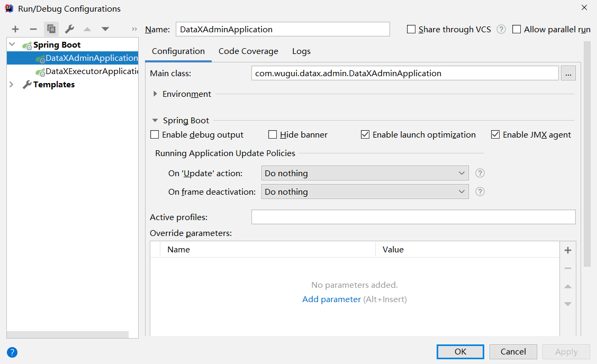The width and height of the screenshot is (597, 364).
Task: Confirm settings with OK button
Action: (460, 351)
